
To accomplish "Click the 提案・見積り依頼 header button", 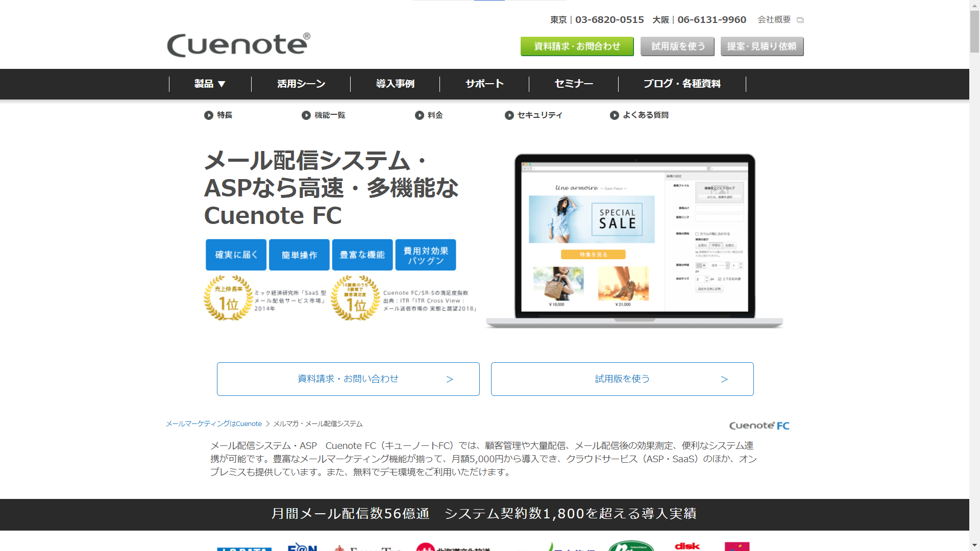I will 762,46.
